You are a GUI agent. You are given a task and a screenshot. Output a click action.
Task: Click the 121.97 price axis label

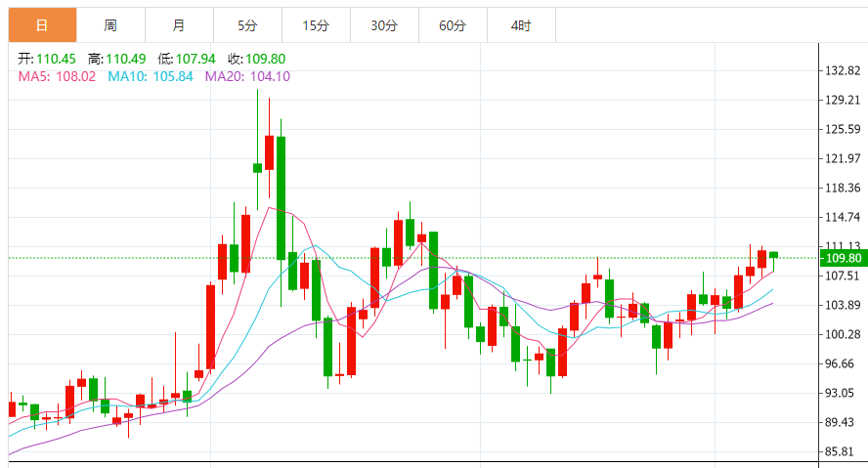[x=843, y=158]
